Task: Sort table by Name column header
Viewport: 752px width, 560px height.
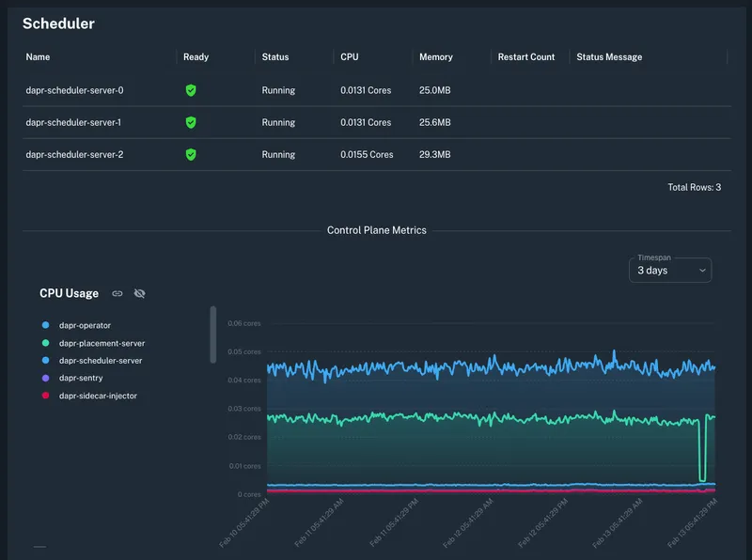Action: 38,57
